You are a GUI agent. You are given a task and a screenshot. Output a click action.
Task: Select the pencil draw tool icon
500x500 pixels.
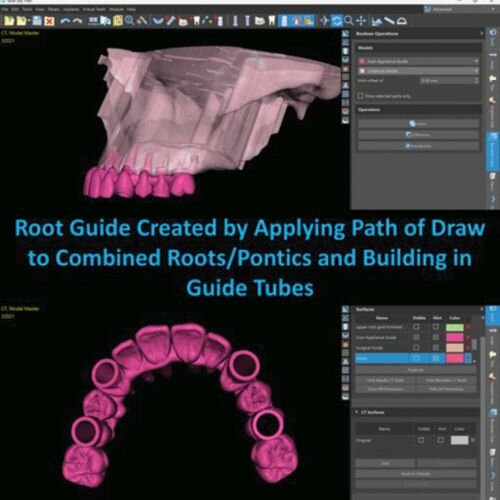click(170, 21)
